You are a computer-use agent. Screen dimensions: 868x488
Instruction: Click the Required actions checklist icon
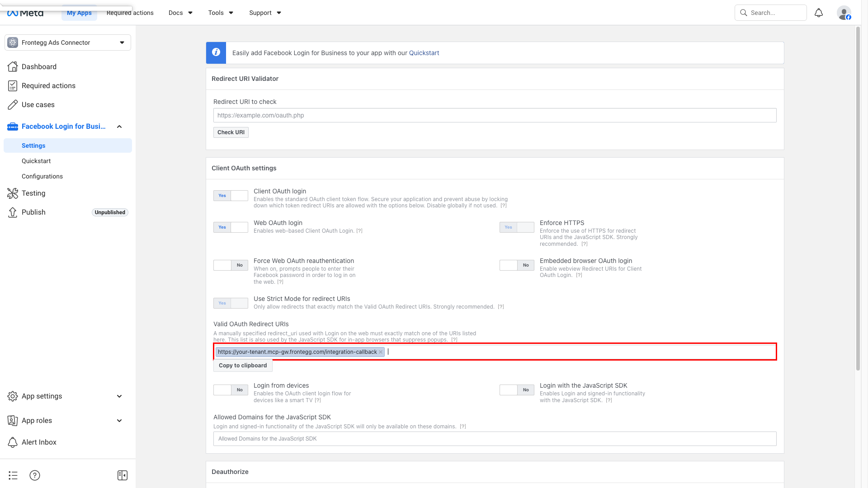pos(13,86)
